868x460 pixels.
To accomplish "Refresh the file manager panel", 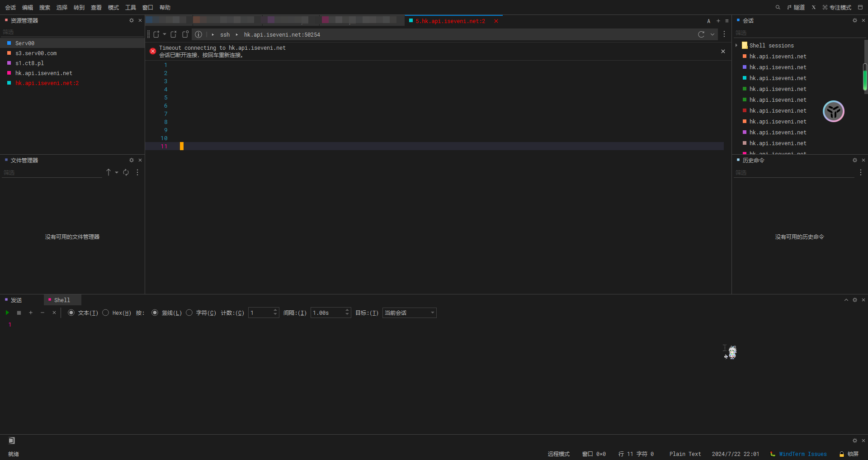I will coord(126,172).
